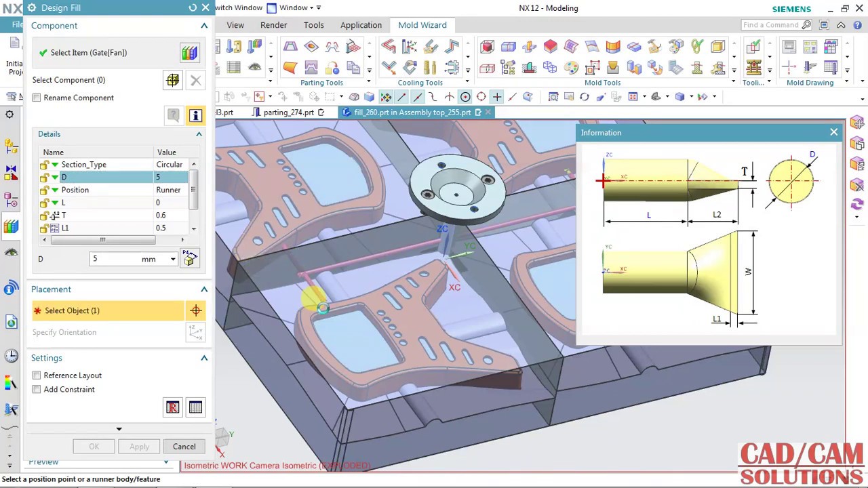Click the collapse dialog triangle under Settings
The image size is (868, 488).
point(119,429)
